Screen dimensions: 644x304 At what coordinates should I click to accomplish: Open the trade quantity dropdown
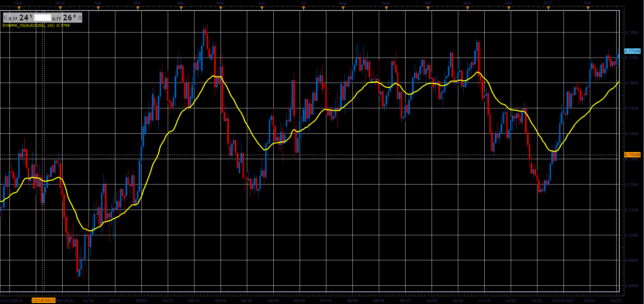pyautogui.click(x=43, y=18)
